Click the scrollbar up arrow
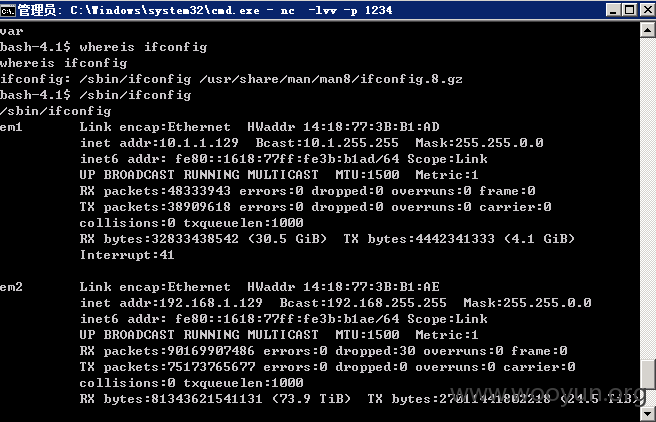This screenshot has height=422, width=656. point(647,30)
